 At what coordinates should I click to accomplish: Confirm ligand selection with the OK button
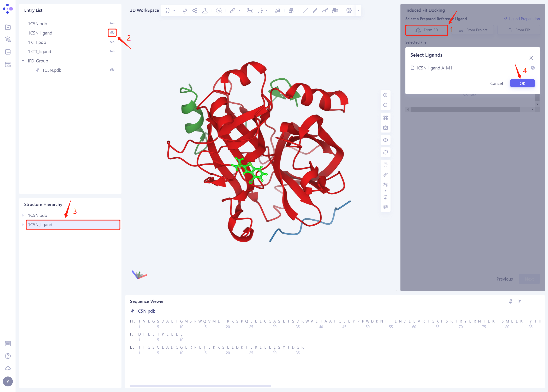522,83
